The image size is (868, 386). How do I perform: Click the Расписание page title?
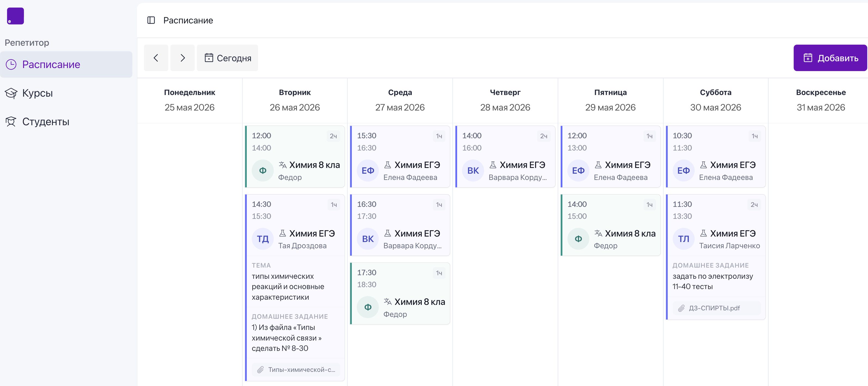point(188,20)
